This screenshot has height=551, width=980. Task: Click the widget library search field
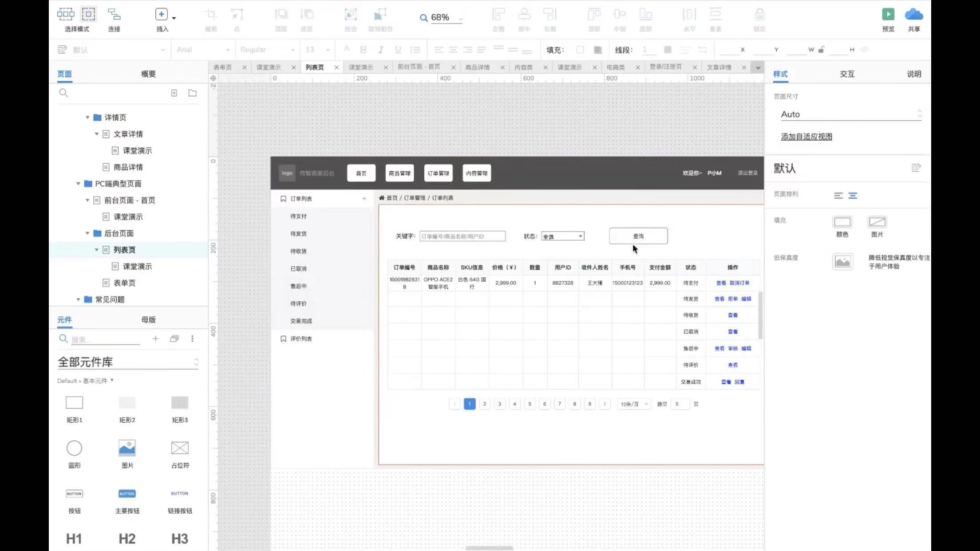(105, 339)
